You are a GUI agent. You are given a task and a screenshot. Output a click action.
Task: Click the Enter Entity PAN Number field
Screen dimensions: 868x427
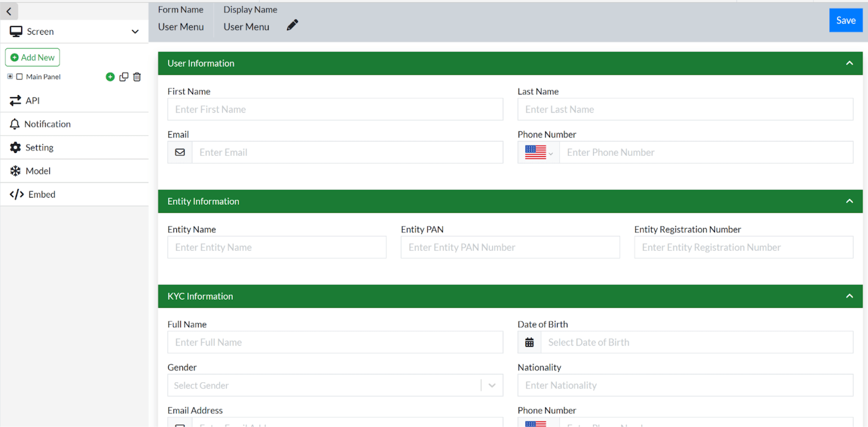(x=510, y=248)
